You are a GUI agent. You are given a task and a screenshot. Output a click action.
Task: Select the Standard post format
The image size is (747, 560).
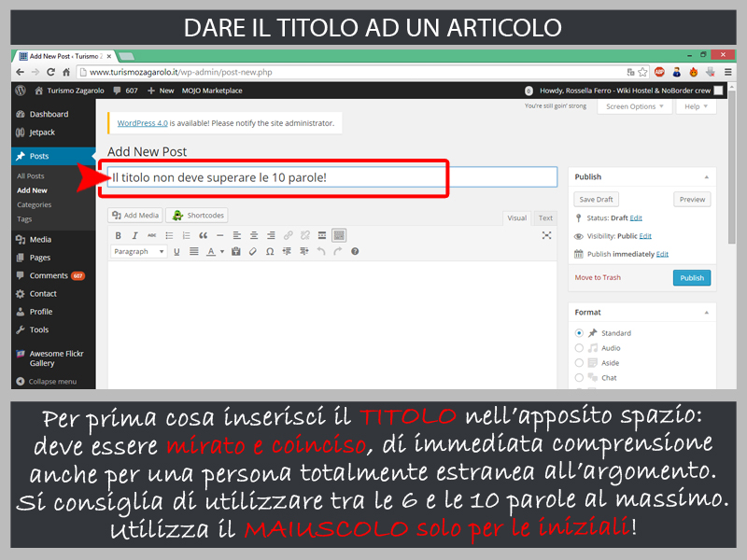[580, 333]
